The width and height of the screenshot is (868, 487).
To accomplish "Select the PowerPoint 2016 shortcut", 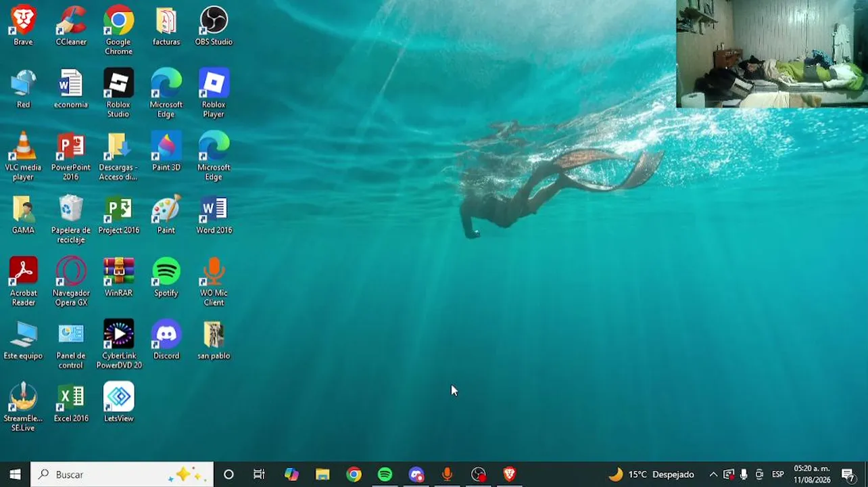I will point(71,156).
